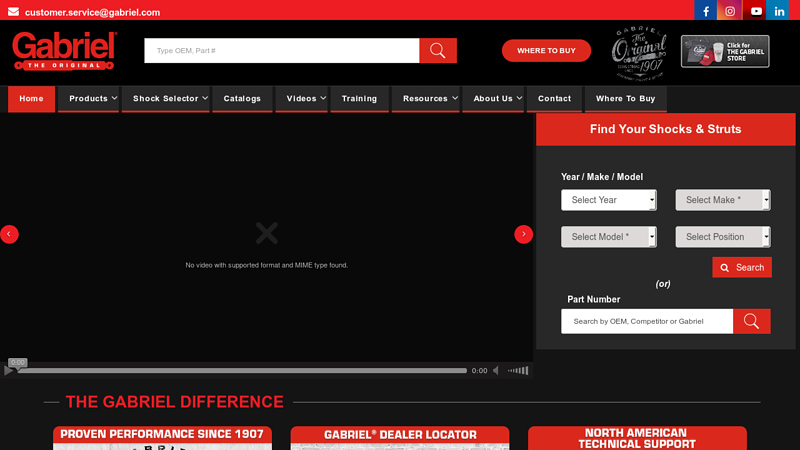Open Where To Buy in nav bar
Viewport: 800px width, 450px height.
pos(626,98)
